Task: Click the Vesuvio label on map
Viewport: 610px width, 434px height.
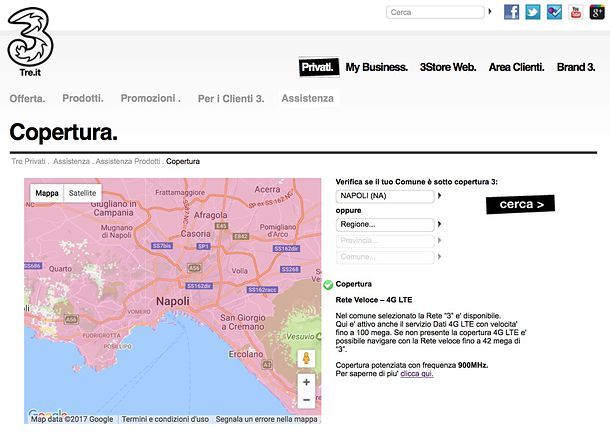Action: click(301, 336)
